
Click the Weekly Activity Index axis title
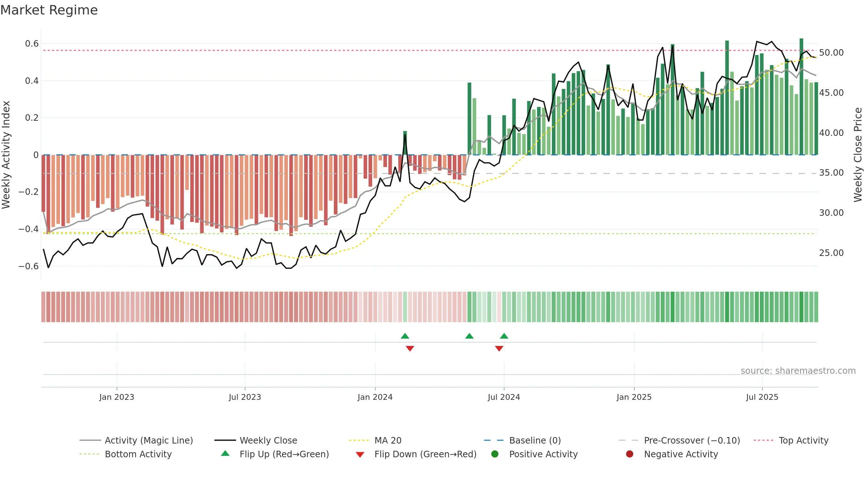[6, 155]
